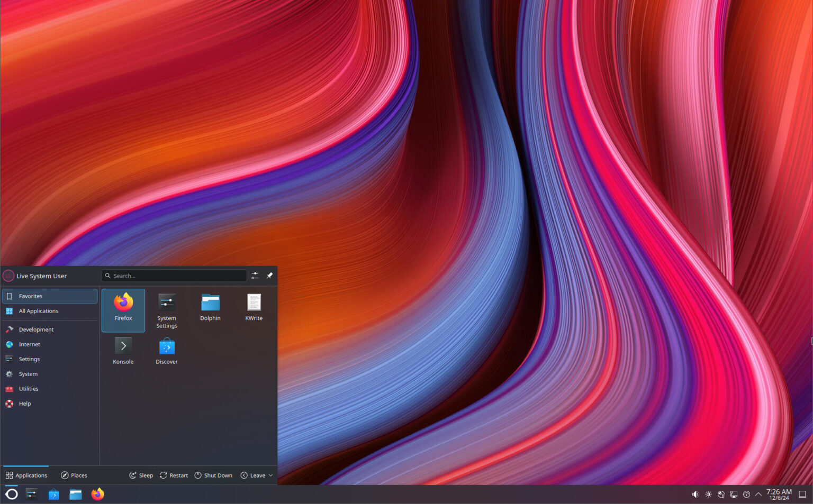The width and height of the screenshot is (813, 504).
Task: Shut Down the system
Action: point(213,475)
